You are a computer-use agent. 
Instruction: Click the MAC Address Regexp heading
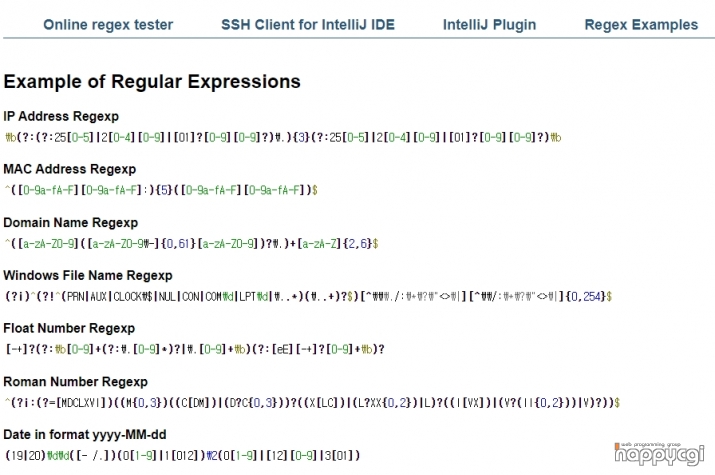click(70, 169)
